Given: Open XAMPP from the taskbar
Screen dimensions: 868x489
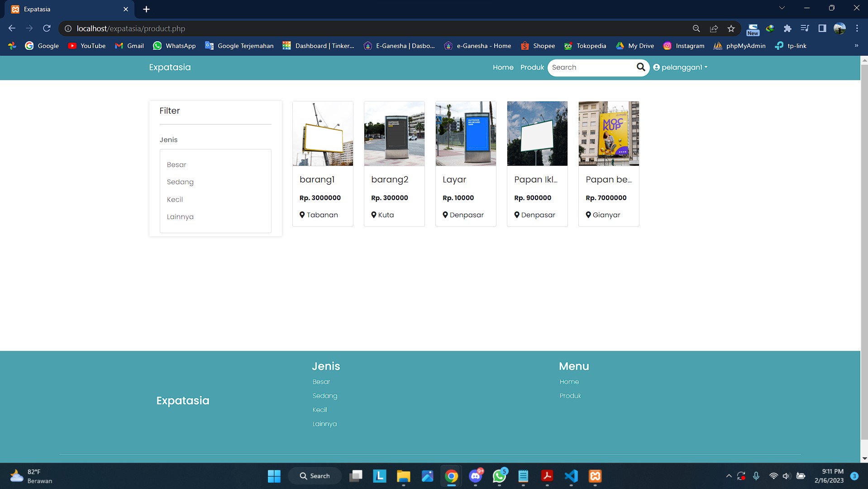Looking at the screenshot, I should pos(595,476).
